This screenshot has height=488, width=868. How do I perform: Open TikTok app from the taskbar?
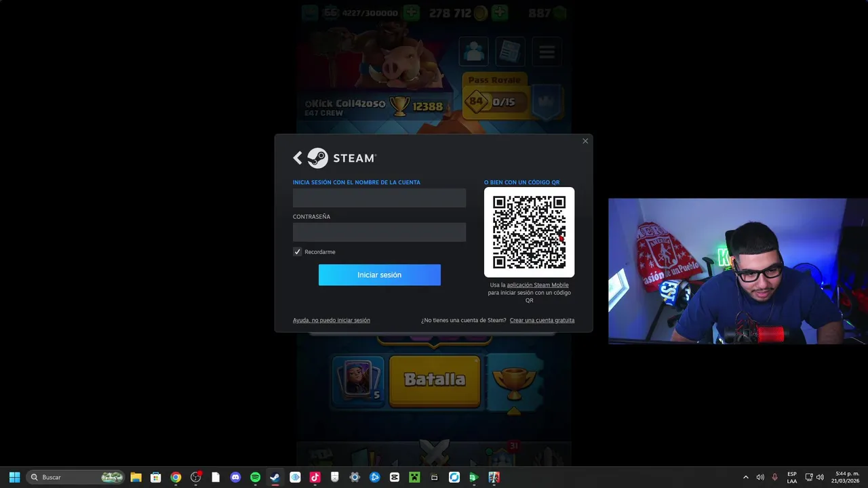[315, 477]
